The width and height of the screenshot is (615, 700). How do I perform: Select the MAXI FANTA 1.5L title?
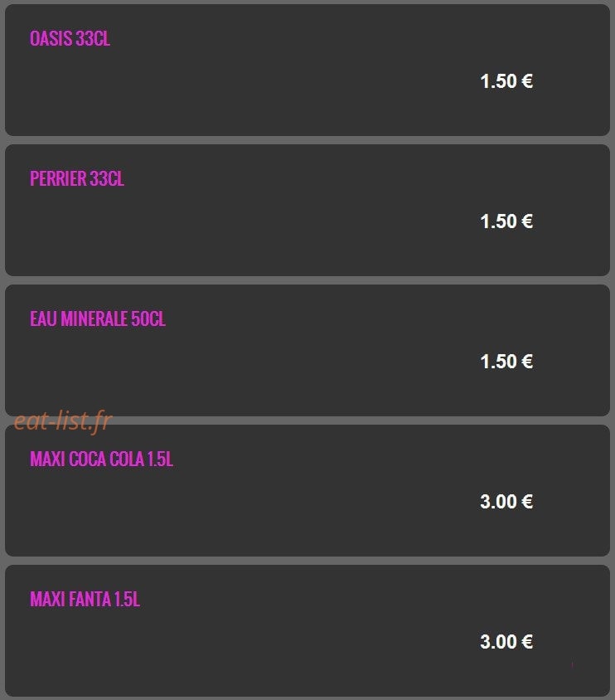coord(85,599)
